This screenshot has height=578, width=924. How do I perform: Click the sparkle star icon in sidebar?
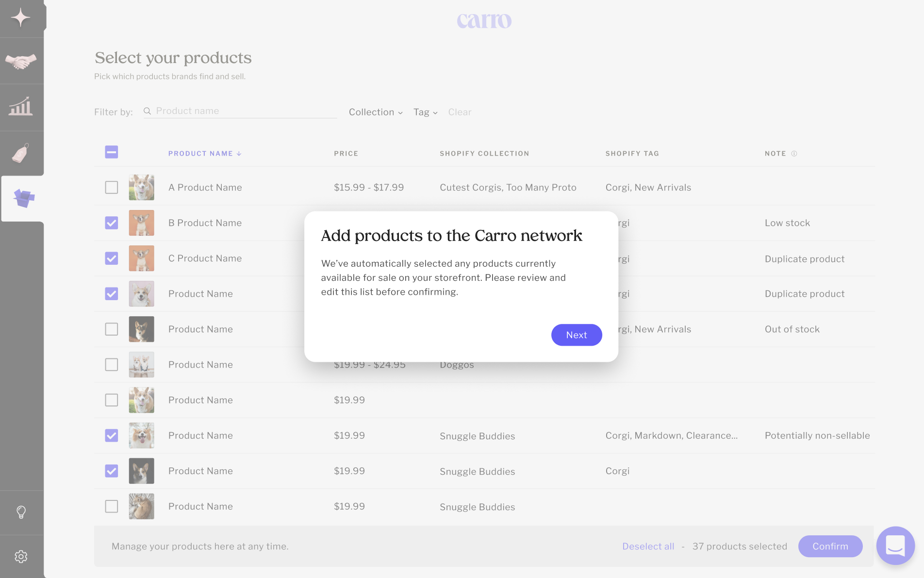tap(21, 18)
